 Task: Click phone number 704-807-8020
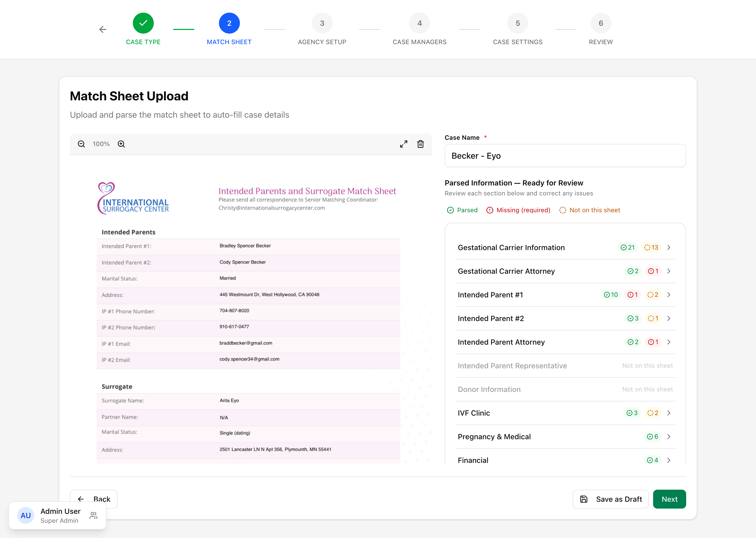pyautogui.click(x=234, y=311)
